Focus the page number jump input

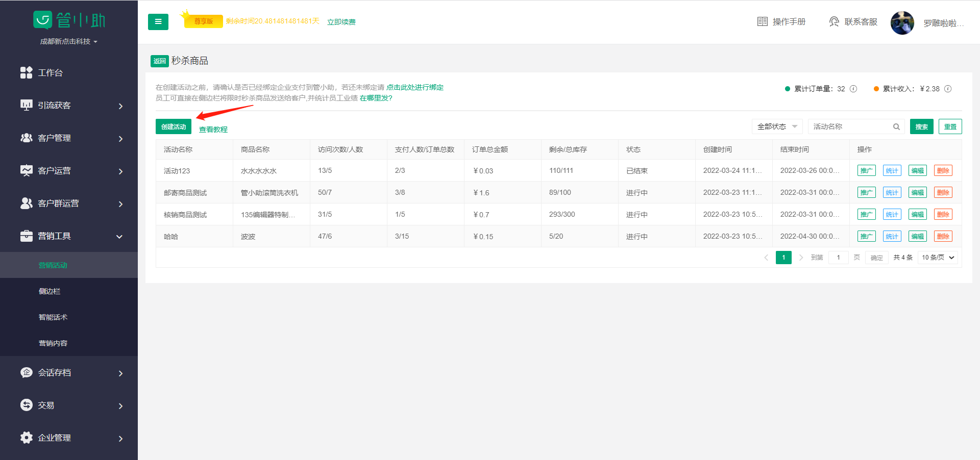point(839,258)
